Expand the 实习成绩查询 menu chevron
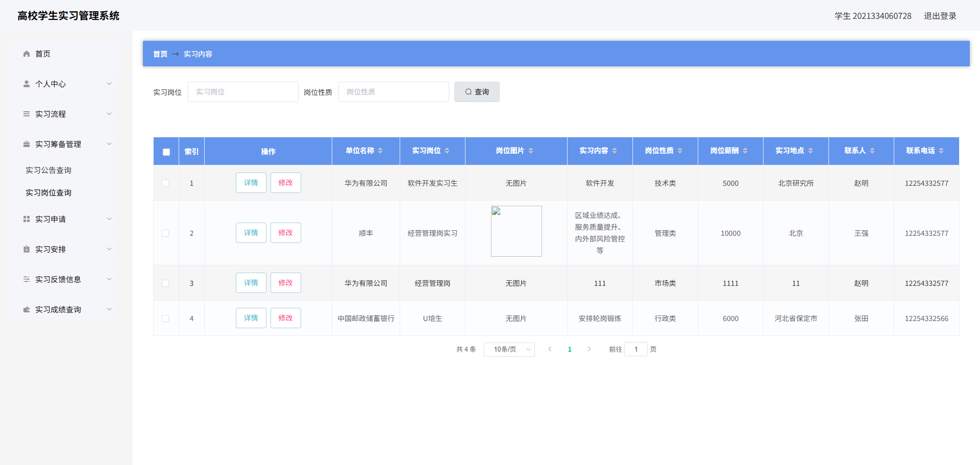Screen dimensions: 980x465 (x=109, y=309)
